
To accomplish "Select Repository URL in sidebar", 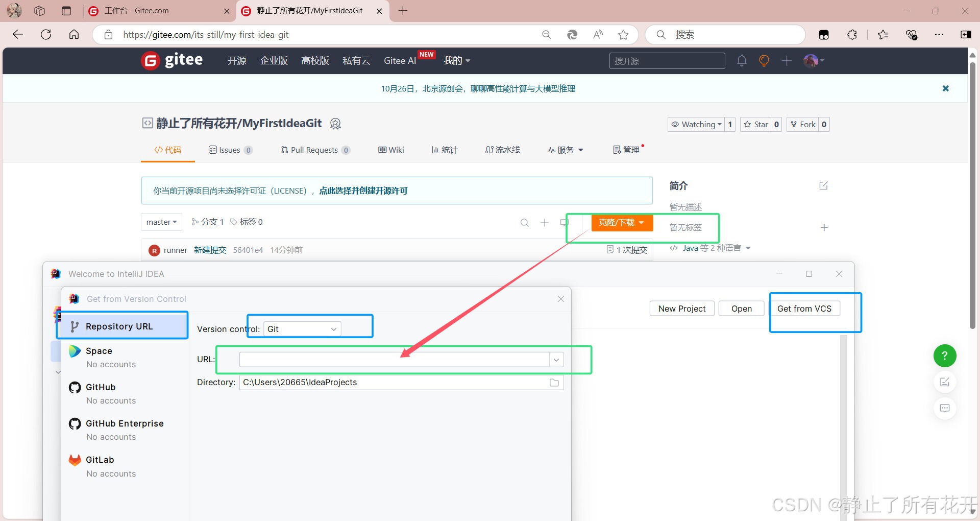I will [x=125, y=326].
